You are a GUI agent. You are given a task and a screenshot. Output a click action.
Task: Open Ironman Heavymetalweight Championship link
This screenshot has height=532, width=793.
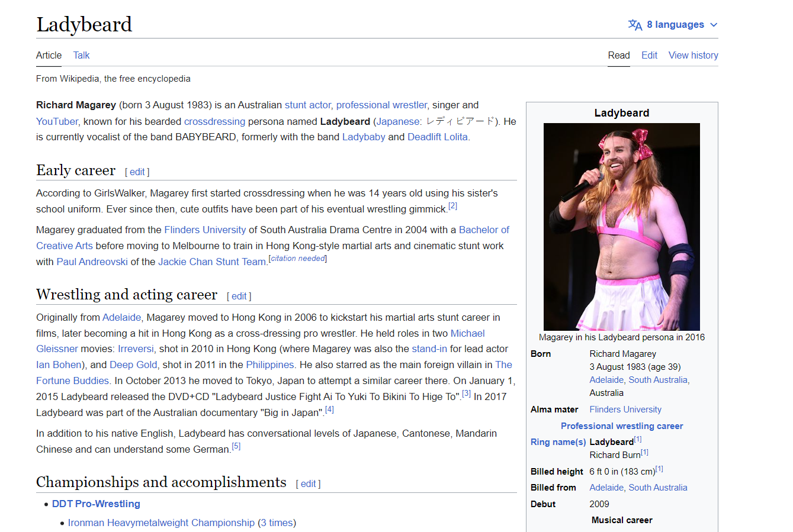[161, 523]
